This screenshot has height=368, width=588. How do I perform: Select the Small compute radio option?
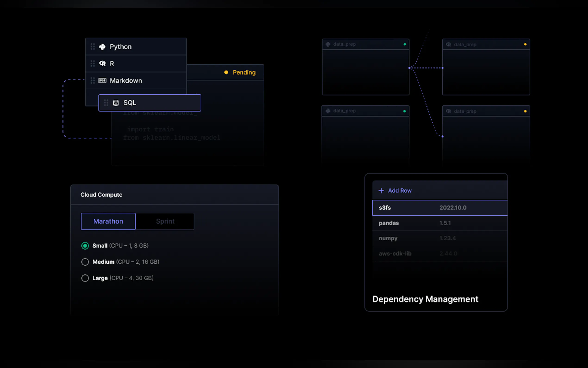tap(85, 246)
